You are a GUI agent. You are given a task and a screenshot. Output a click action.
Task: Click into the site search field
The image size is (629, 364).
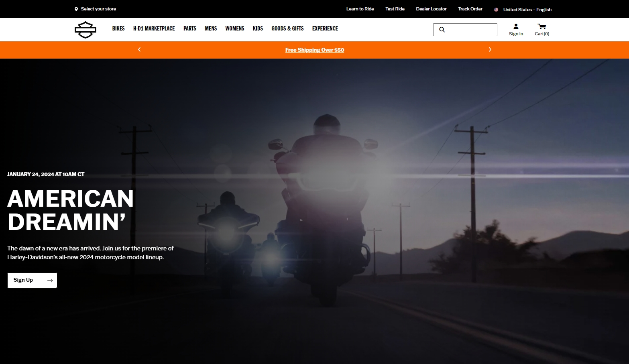pyautogui.click(x=465, y=30)
